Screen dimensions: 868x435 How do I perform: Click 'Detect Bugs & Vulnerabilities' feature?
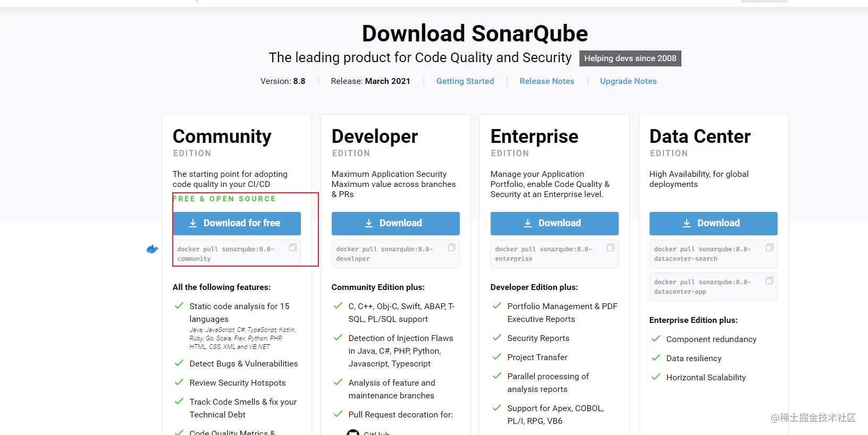pos(244,364)
